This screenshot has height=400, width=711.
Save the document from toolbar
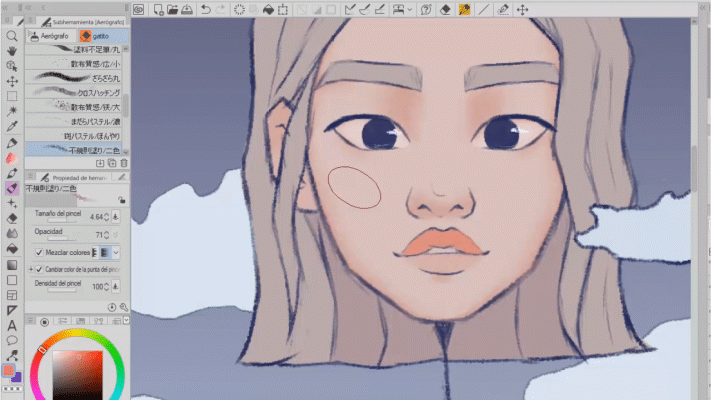[x=187, y=10]
